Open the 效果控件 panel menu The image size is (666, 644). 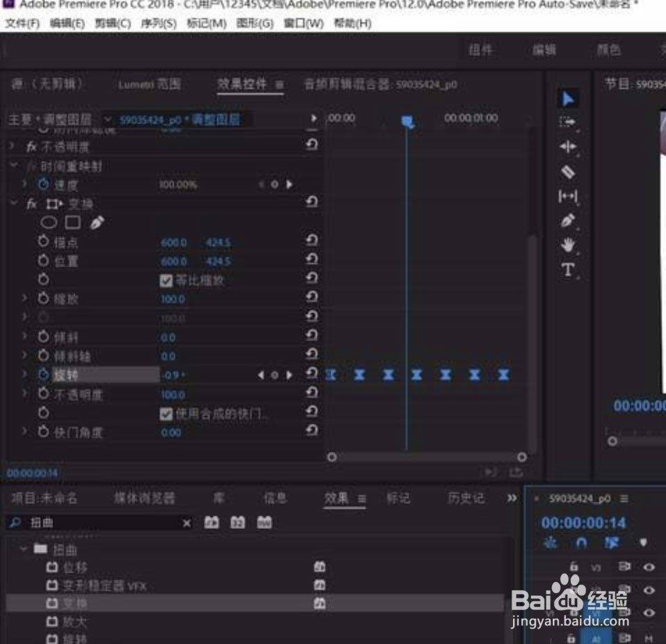[279, 85]
